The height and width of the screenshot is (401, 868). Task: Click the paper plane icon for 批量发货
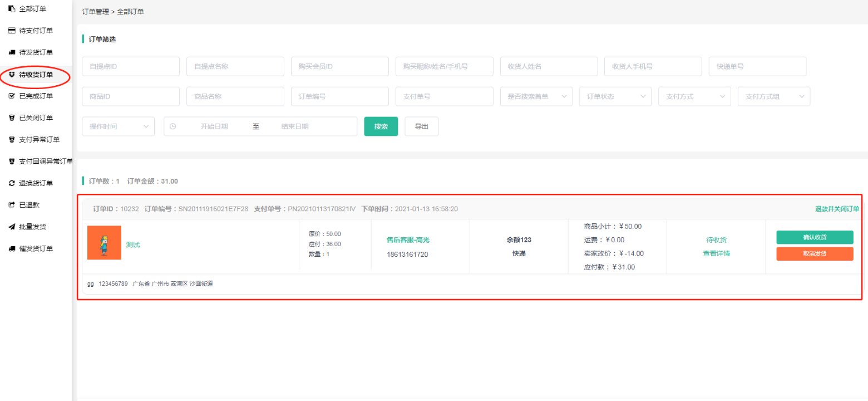tap(11, 227)
